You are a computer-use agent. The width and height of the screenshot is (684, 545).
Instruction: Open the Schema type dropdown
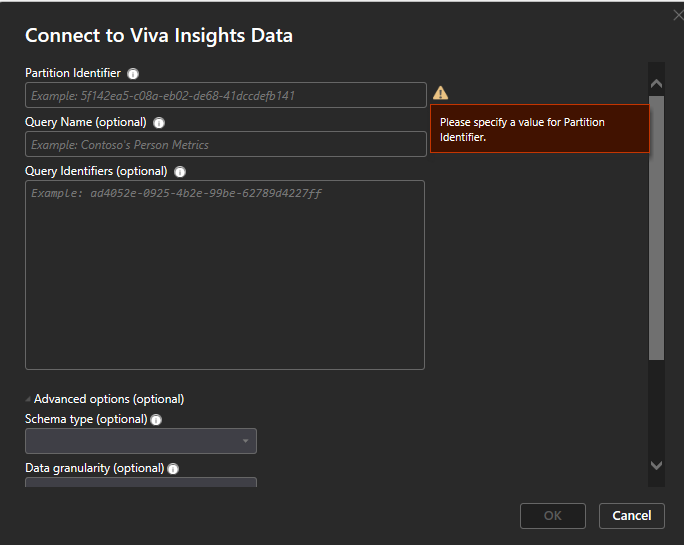click(141, 441)
